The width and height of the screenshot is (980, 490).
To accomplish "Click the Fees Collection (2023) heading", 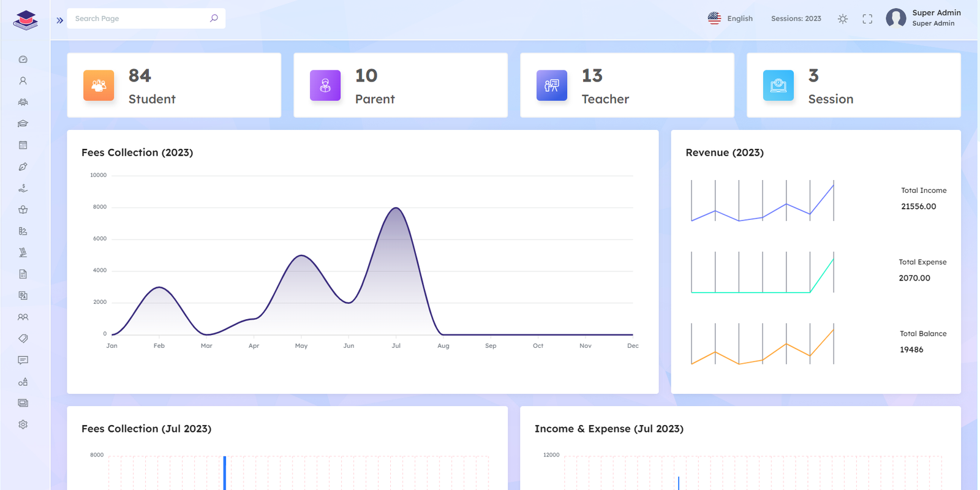I will [137, 153].
